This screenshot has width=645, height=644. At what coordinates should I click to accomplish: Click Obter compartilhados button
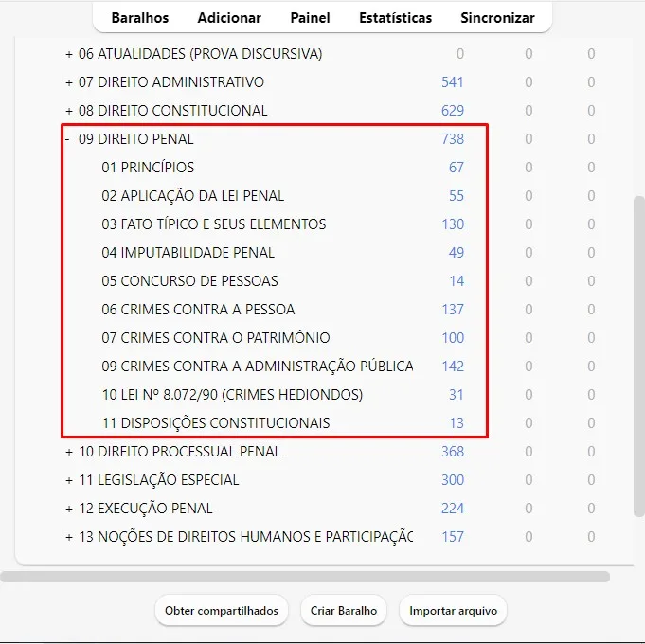(x=222, y=611)
